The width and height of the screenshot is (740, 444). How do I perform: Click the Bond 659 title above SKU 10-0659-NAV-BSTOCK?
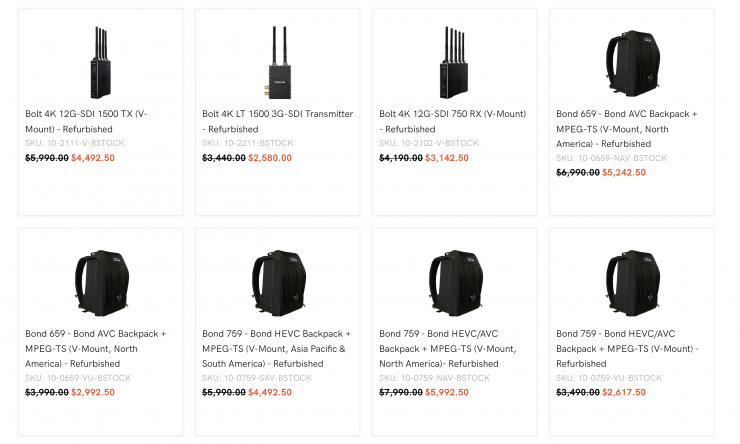point(627,128)
